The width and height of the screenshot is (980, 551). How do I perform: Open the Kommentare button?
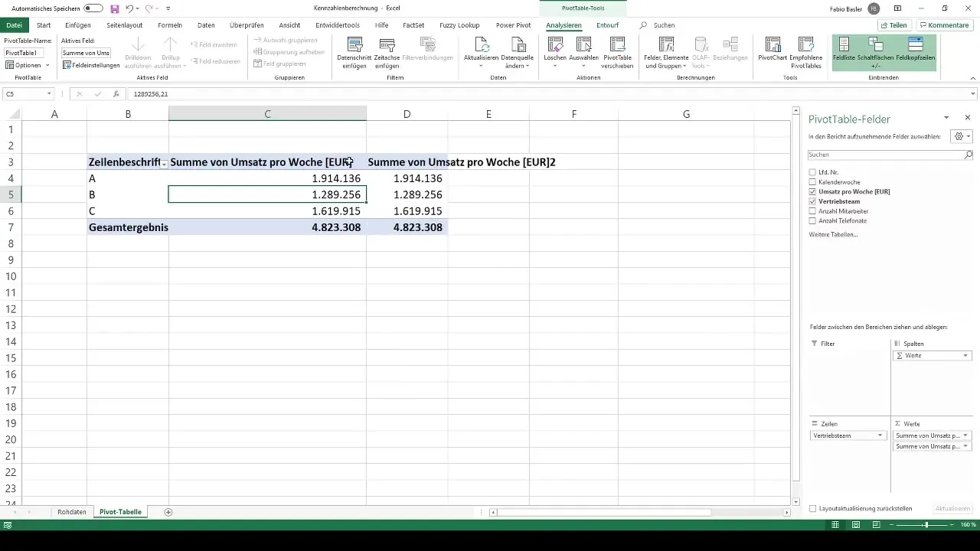pyautogui.click(x=944, y=25)
